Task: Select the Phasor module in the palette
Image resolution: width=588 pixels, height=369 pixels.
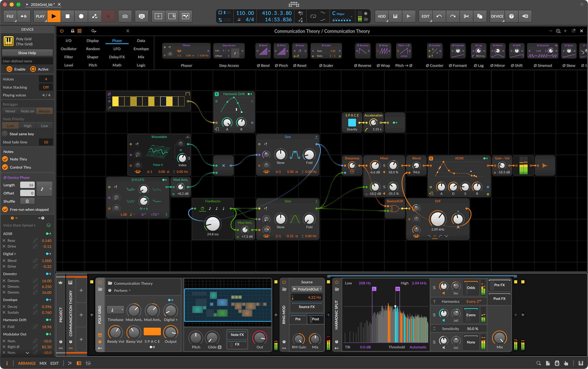Action: tap(186, 51)
